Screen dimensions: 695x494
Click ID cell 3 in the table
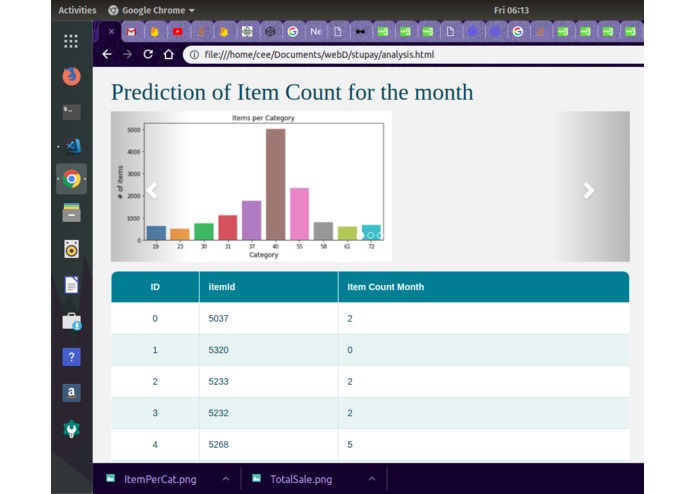(x=155, y=413)
